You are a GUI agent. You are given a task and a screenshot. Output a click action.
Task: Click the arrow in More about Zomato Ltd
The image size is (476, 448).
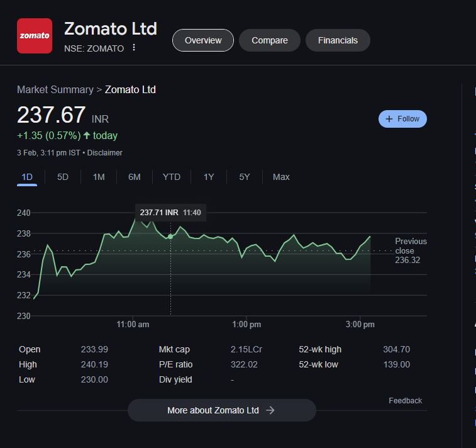point(270,410)
